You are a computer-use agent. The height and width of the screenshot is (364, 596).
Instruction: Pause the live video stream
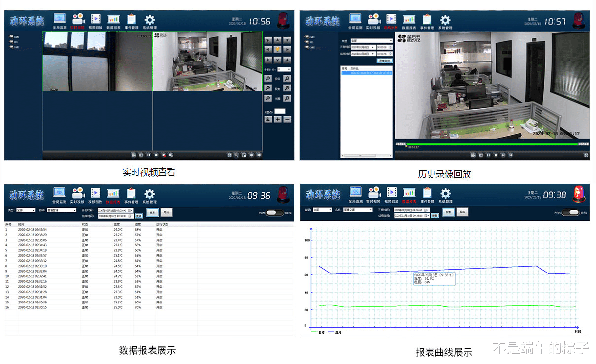tap(148, 155)
